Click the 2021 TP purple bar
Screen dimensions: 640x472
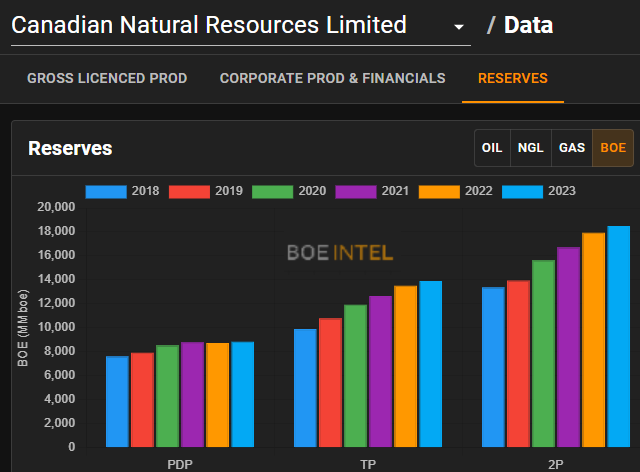click(x=380, y=372)
